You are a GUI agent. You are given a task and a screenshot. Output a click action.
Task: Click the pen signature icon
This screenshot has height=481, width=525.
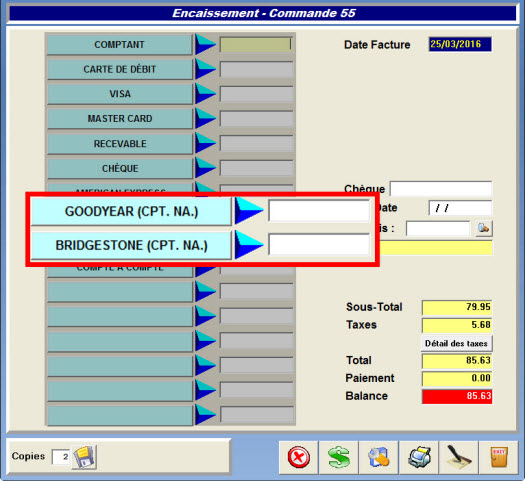tap(459, 457)
